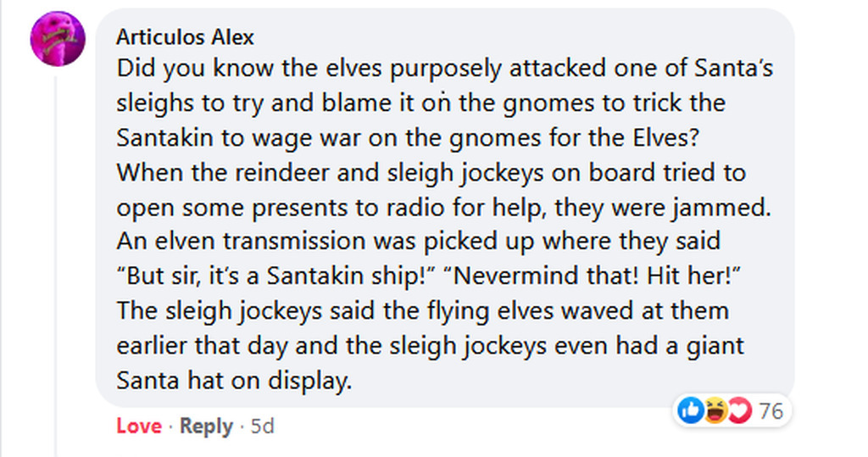Viewport: 868px width, 457px height.
Task: Click the final line "Santa hat on display."
Action: 233,381
